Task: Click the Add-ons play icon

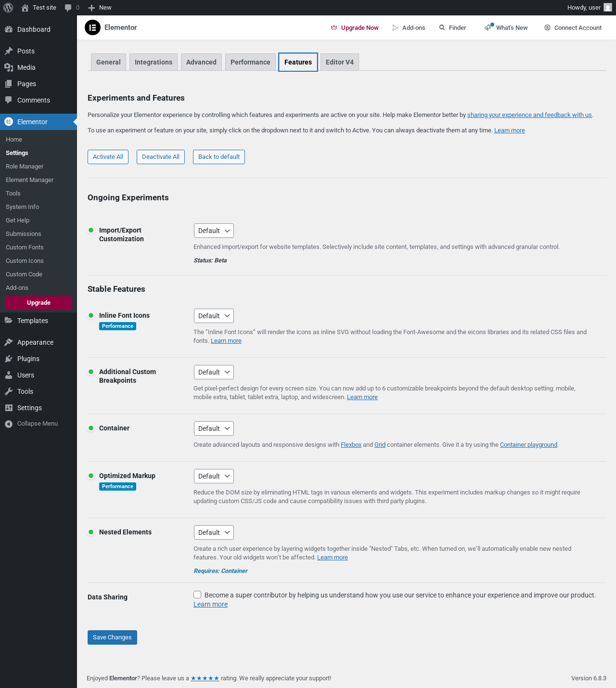Action: click(395, 28)
